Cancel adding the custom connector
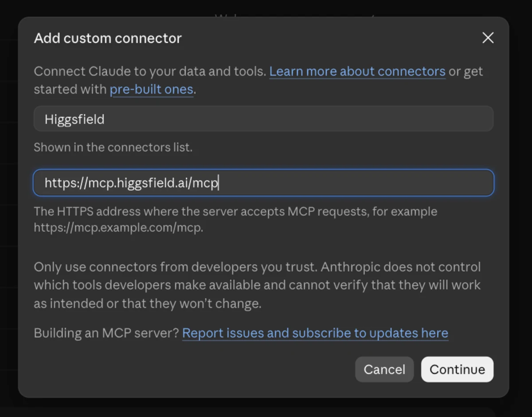The width and height of the screenshot is (532, 417). 384,370
